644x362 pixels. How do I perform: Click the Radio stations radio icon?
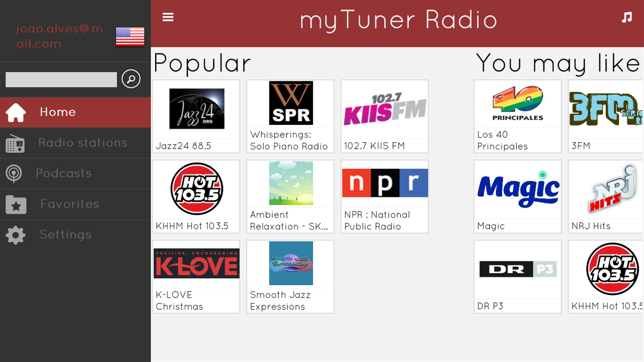point(15,143)
